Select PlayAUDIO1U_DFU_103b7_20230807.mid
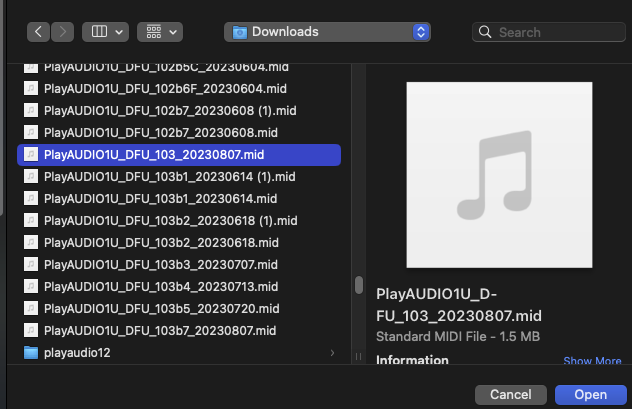 click(x=179, y=330)
